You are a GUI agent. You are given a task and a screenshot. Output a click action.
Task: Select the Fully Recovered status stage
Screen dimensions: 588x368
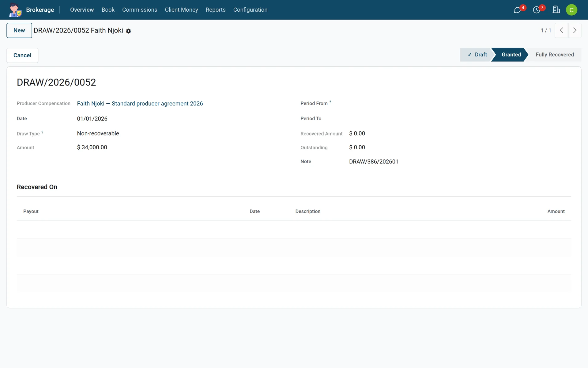[x=555, y=55]
